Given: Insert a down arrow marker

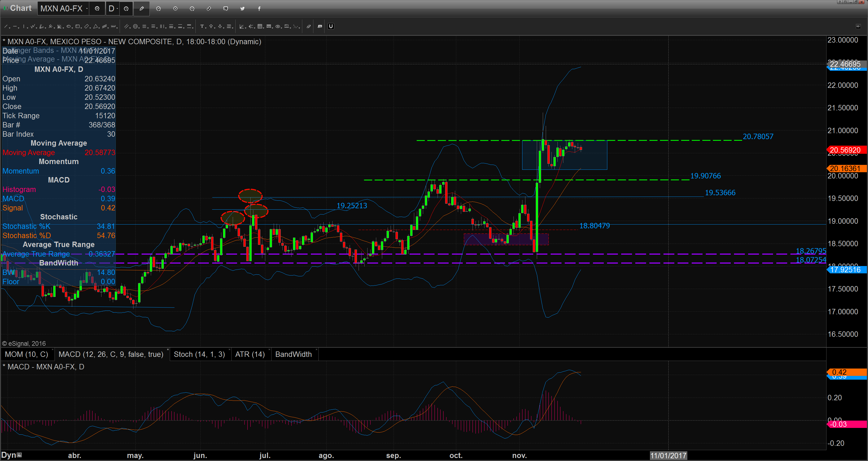Looking at the screenshot, I should tap(220, 26).
